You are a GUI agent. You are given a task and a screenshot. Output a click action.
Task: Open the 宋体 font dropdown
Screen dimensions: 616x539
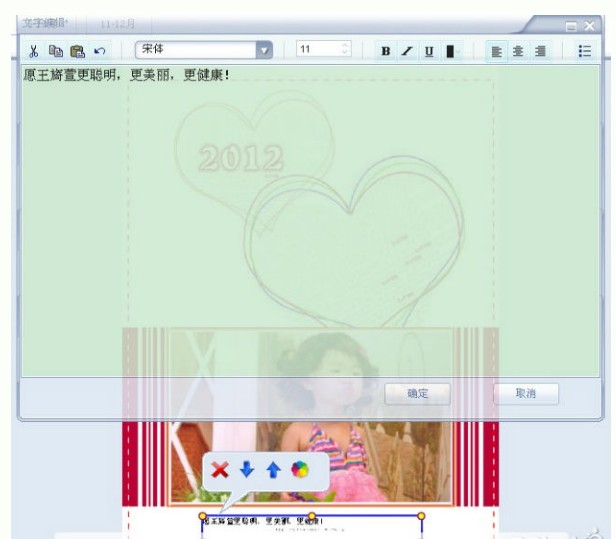point(264,50)
